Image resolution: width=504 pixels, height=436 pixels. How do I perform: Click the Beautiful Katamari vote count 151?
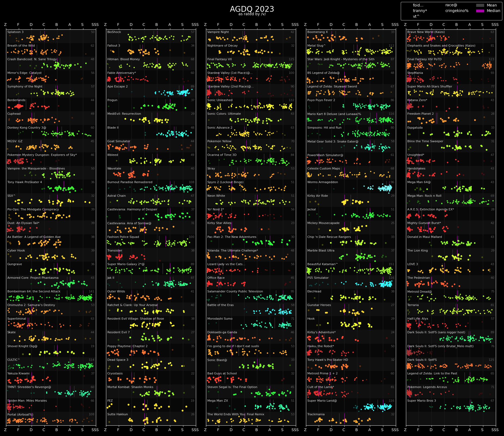[391, 264]
